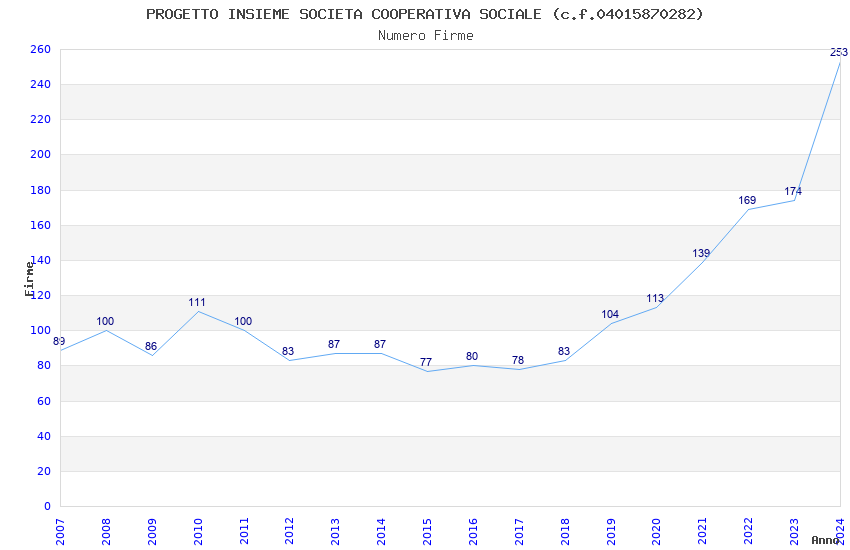Click the y-axis tick label 60
This screenshot has height=550, width=850.
[x=44, y=401]
